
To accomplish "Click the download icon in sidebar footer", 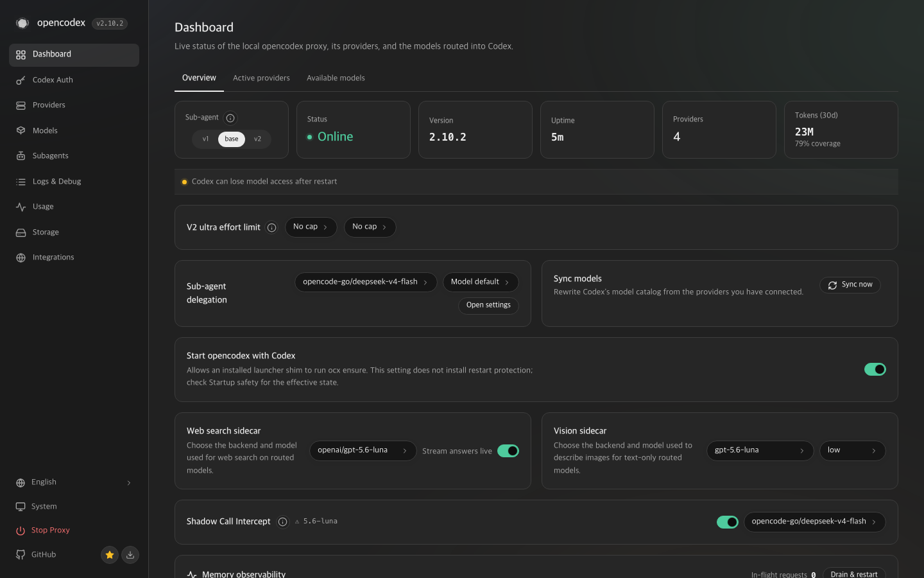I will pos(130,555).
